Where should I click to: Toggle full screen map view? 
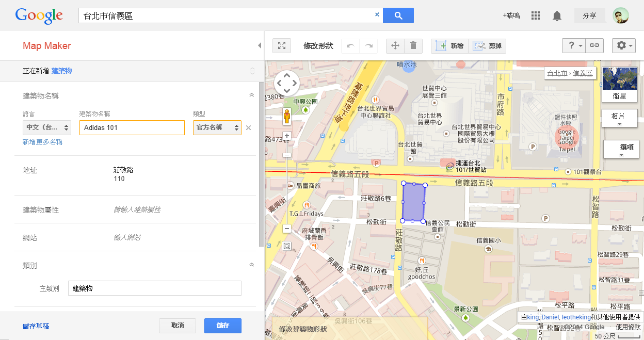pyautogui.click(x=281, y=46)
